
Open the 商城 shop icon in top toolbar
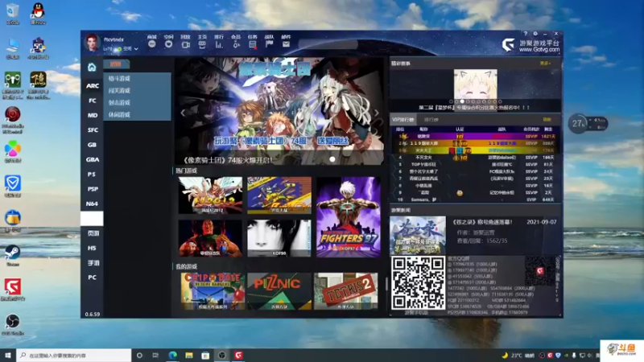pyautogui.click(x=151, y=44)
